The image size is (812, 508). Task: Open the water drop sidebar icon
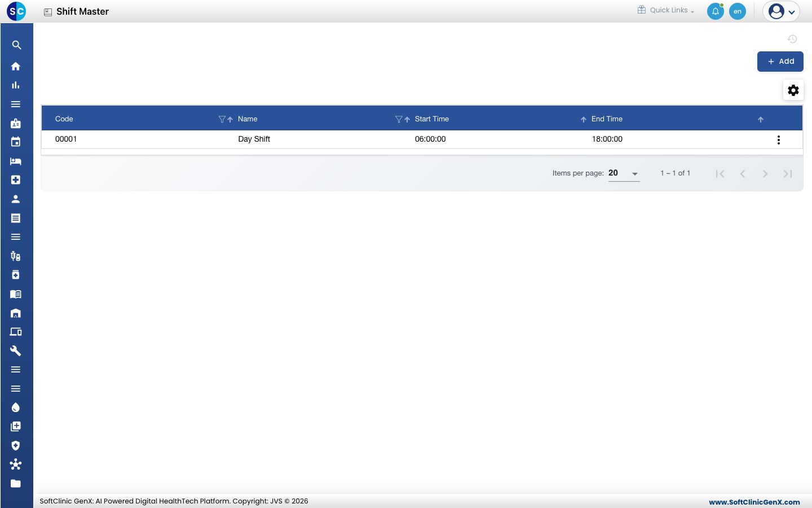coord(16,408)
